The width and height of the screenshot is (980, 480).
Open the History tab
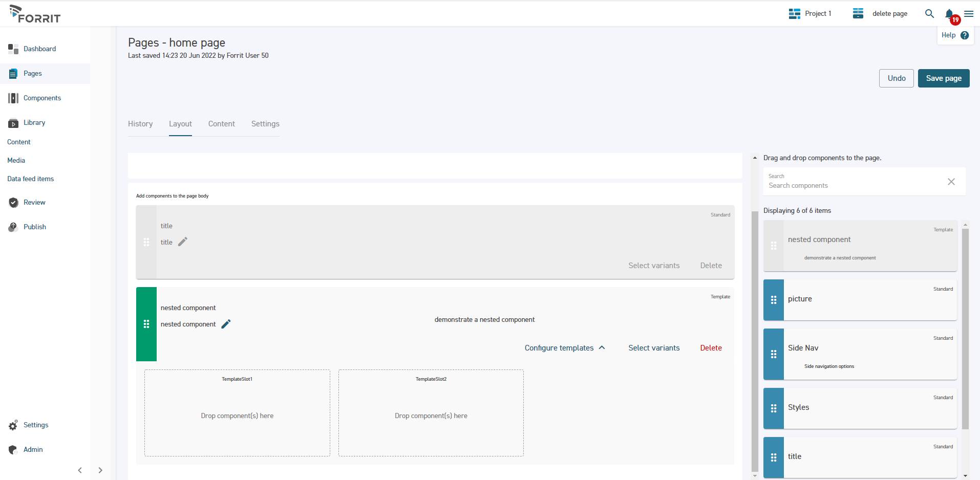[x=140, y=124]
